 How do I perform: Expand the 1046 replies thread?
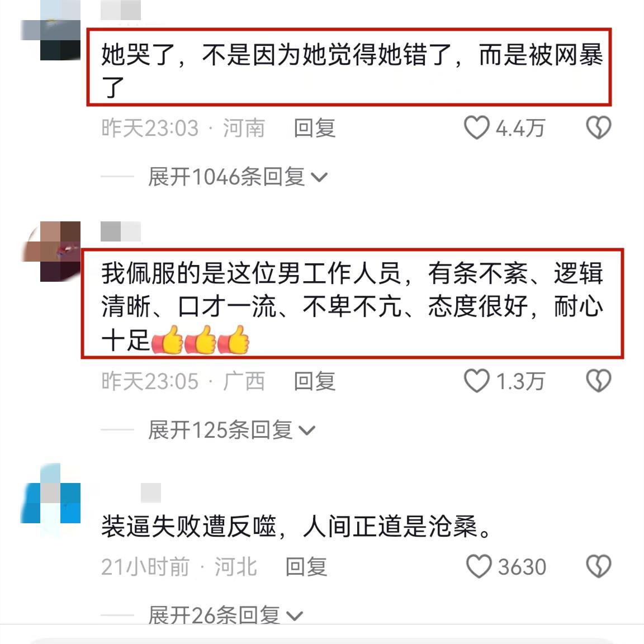(238, 177)
